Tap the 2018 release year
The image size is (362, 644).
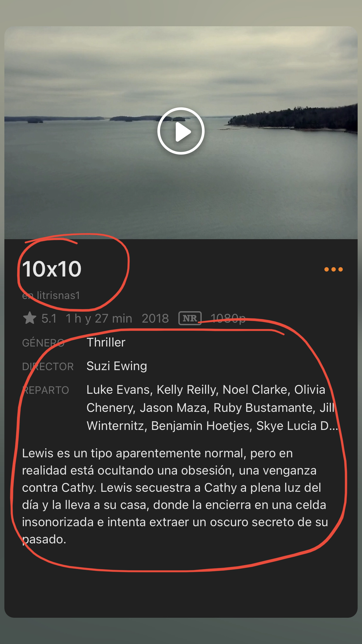coord(155,318)
